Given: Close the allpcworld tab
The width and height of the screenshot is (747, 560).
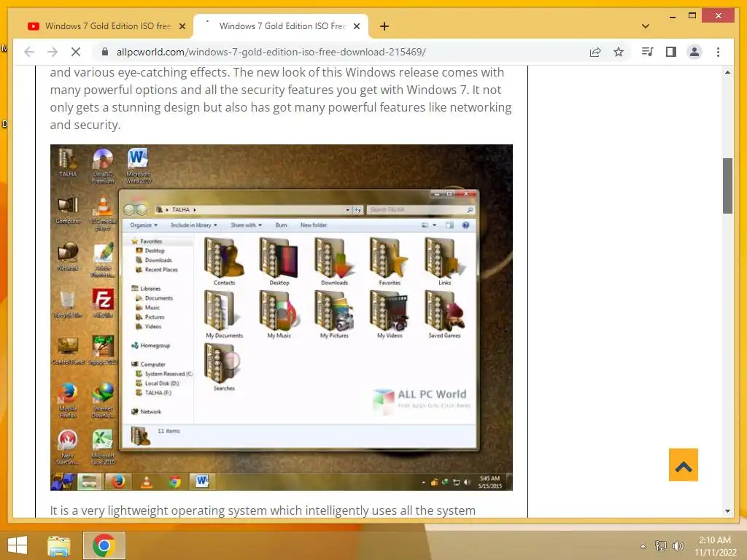Looking at the screenshot, I should click(x=356, y=26).
